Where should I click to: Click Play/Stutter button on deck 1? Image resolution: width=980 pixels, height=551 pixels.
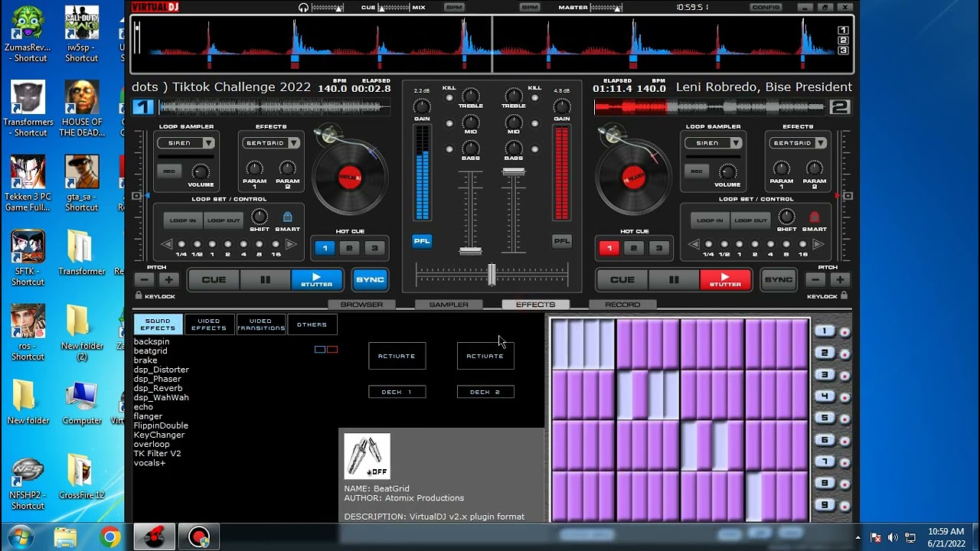pyautogui.click(x=317, y=280)
